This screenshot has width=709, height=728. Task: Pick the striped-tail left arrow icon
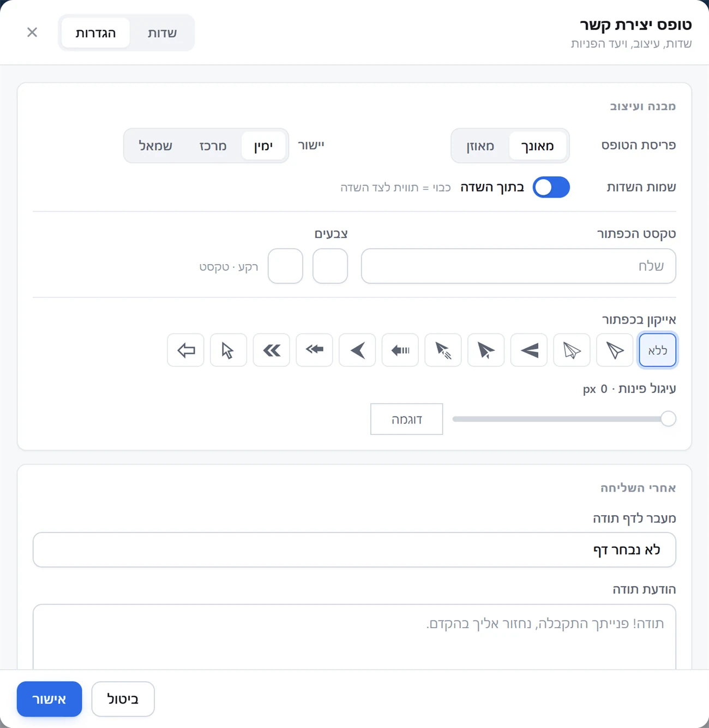(400, 350)
